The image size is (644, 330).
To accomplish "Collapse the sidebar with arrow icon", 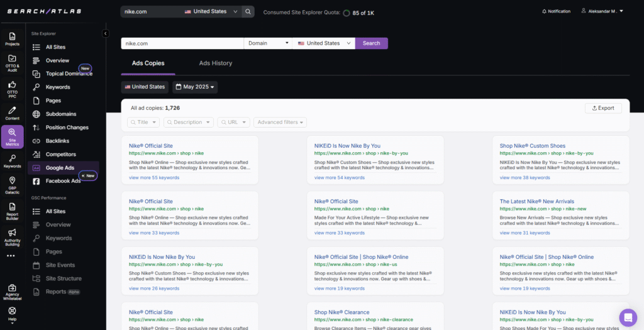I will pos(106,34).
